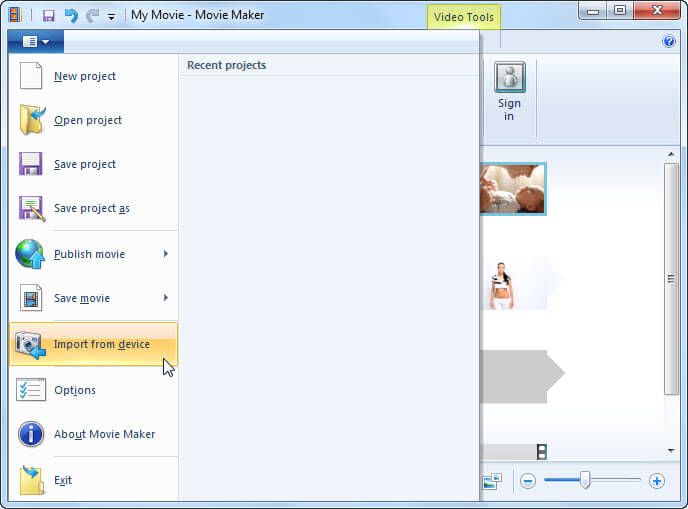Click the Publish movie globe icon
This screenshot has height=509, width=688.
[30, 254]
